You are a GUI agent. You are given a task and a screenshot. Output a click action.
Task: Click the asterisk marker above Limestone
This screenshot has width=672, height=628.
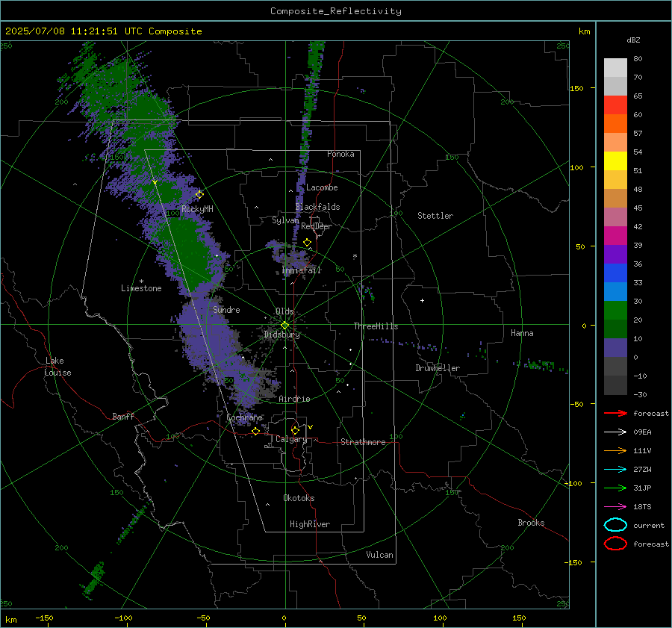tap(141, 282)
